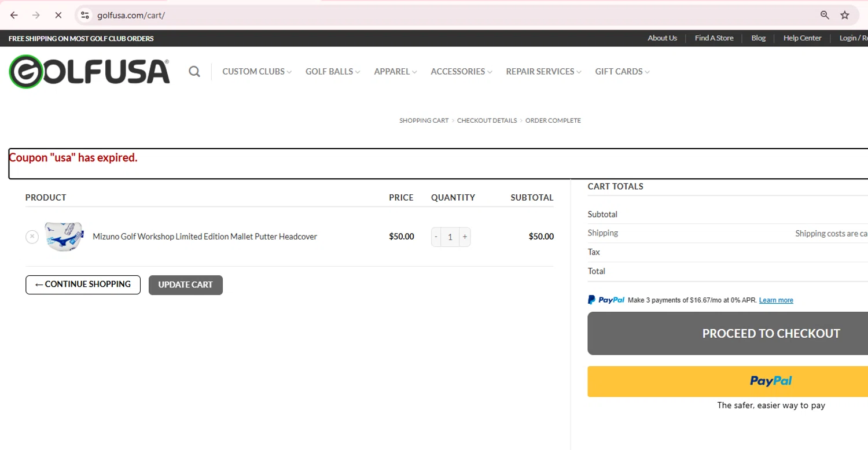
Task: Expand the Apparel menu
Action: (x=395, y=72)
